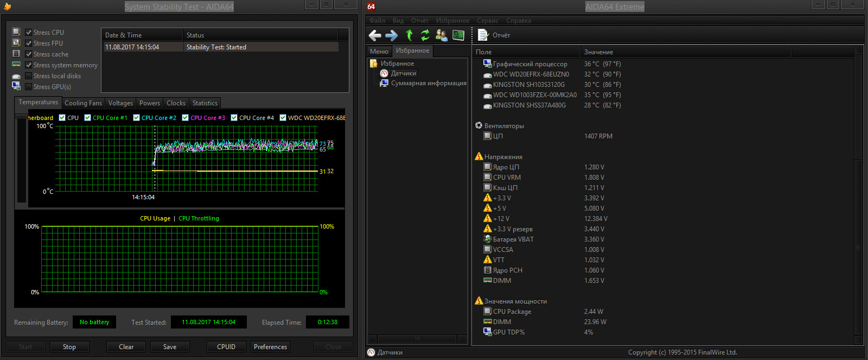
Task: Click the Clear button
Action: [x=126, y=346]
